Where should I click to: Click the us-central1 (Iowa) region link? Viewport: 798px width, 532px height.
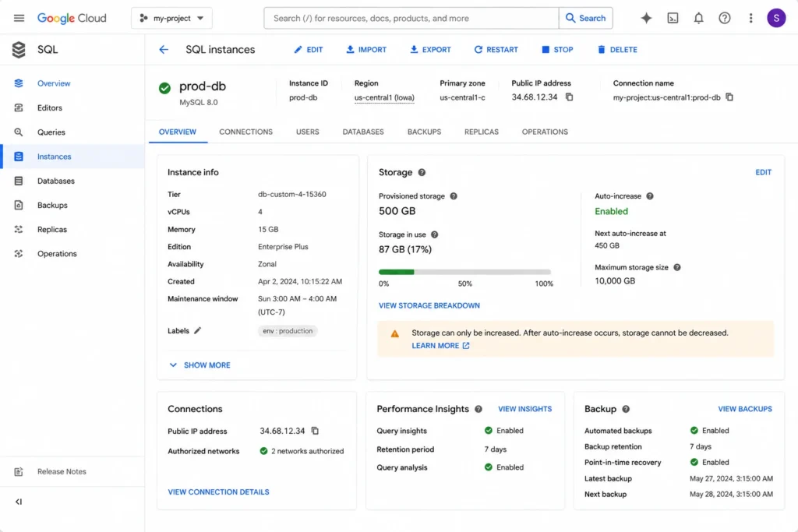[x=384, y=97]
